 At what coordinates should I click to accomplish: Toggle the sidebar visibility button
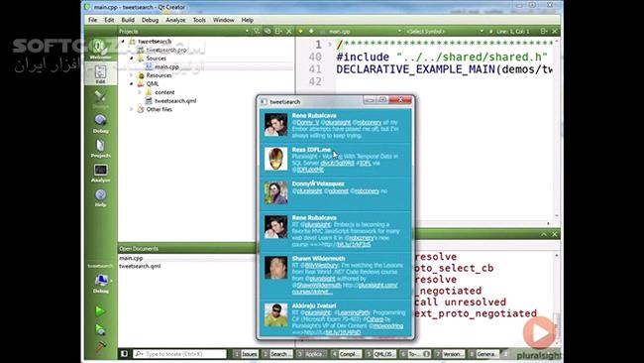coord(124,353)
